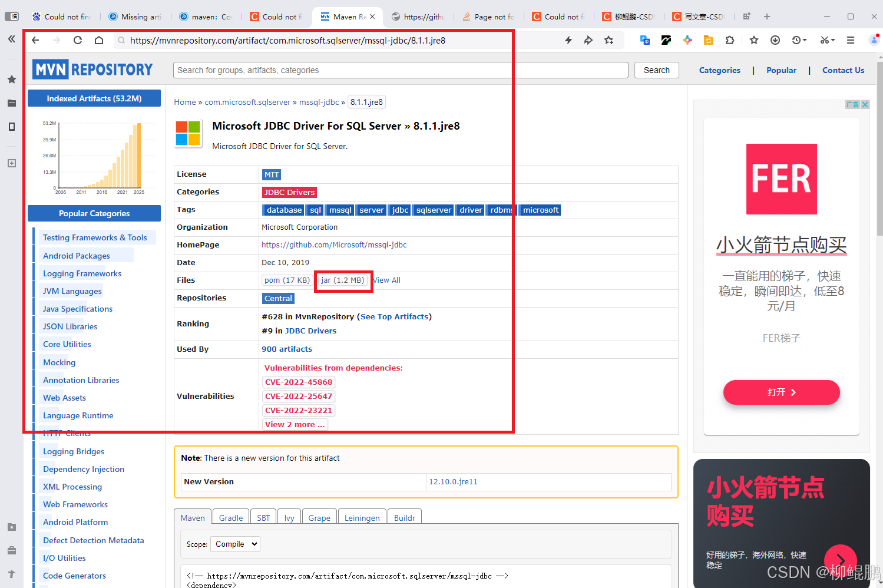Open the MIT license tag
The image size is (883, 588).
272,174
